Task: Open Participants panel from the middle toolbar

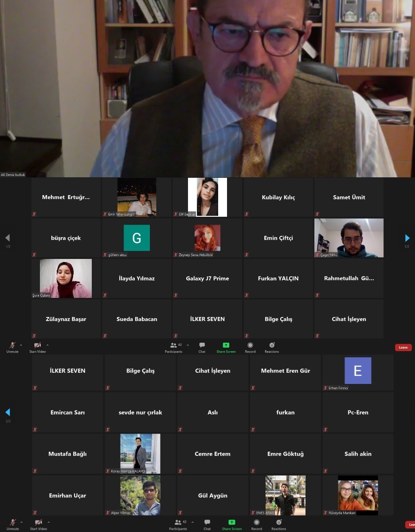Action: (x=173, y=347)
